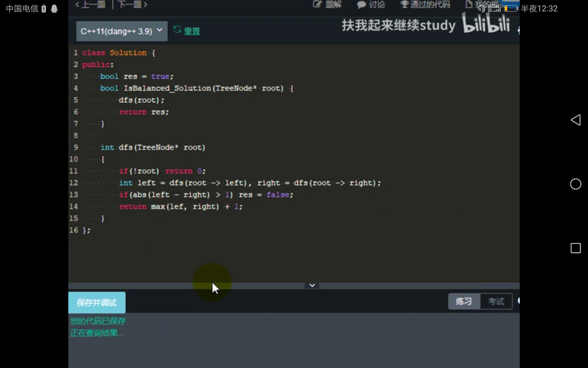Viewport: 588px width, 368px height.
Task: Click the battery indicator in status bar
Action: [511, 8]
